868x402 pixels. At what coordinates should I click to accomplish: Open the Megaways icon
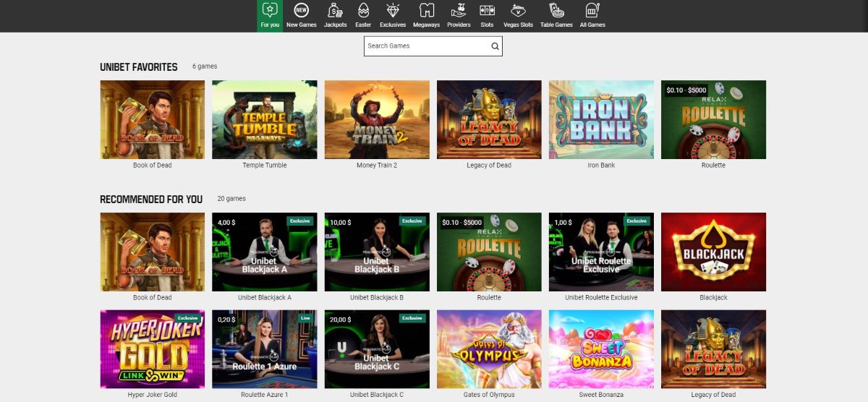[x=426, y=10]
